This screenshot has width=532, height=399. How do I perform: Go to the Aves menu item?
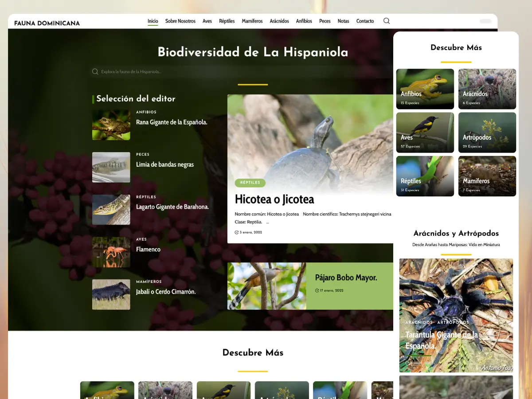tap(207, 21)
